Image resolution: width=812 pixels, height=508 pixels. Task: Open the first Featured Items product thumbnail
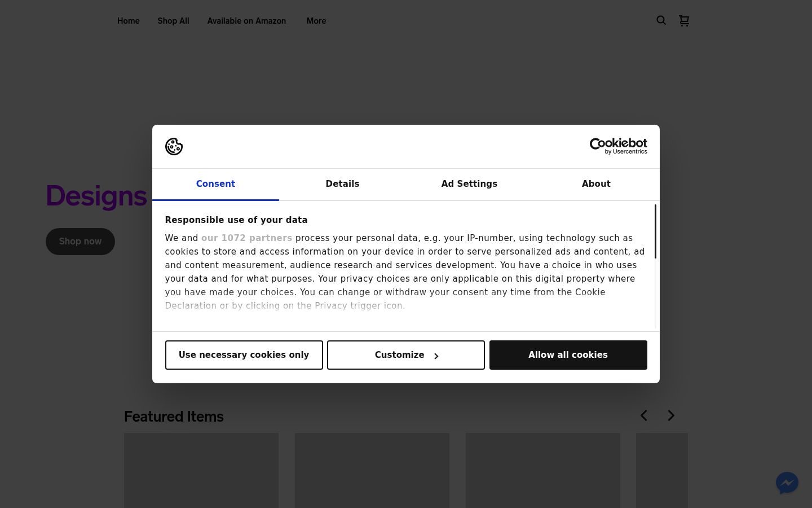(x=201, y=470)
